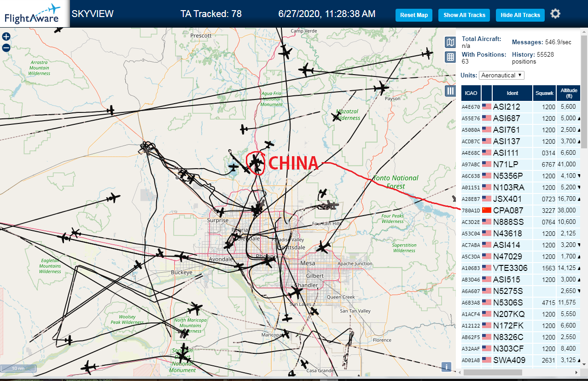Click the Reset Map button

pyautogui.click(x=414, y=15)
